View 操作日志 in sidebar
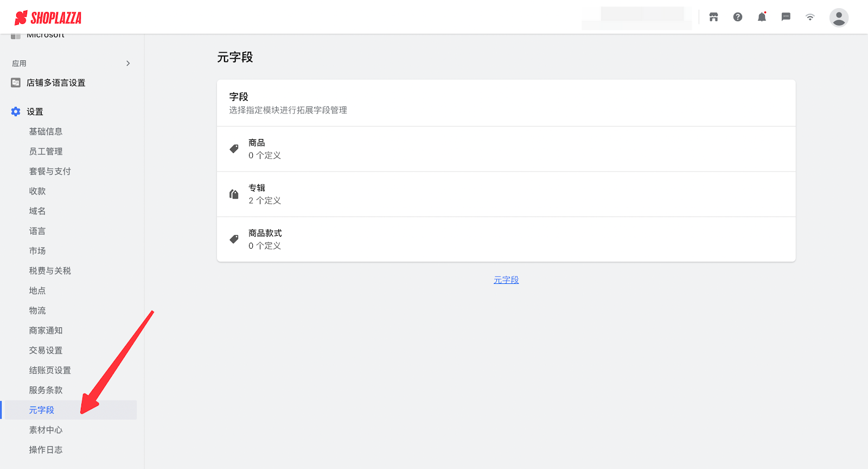Screen dimensions: 868x469 click(x=46, y=450)
